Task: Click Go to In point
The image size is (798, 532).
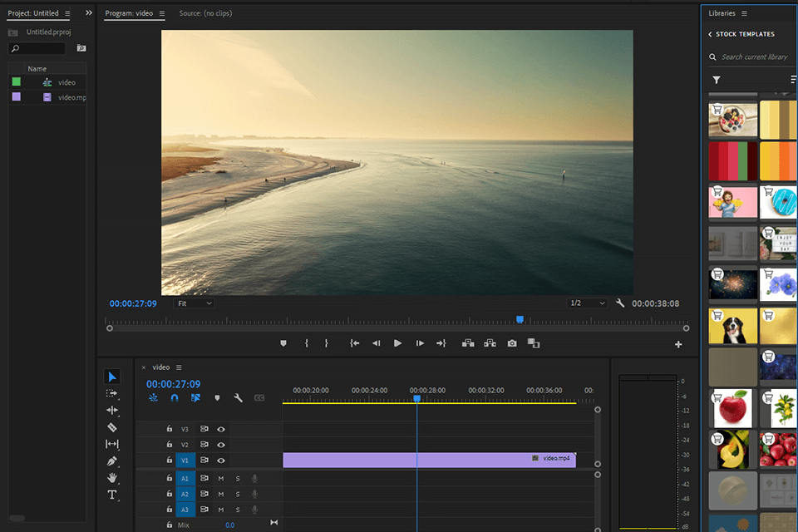Action: point(355,343)
